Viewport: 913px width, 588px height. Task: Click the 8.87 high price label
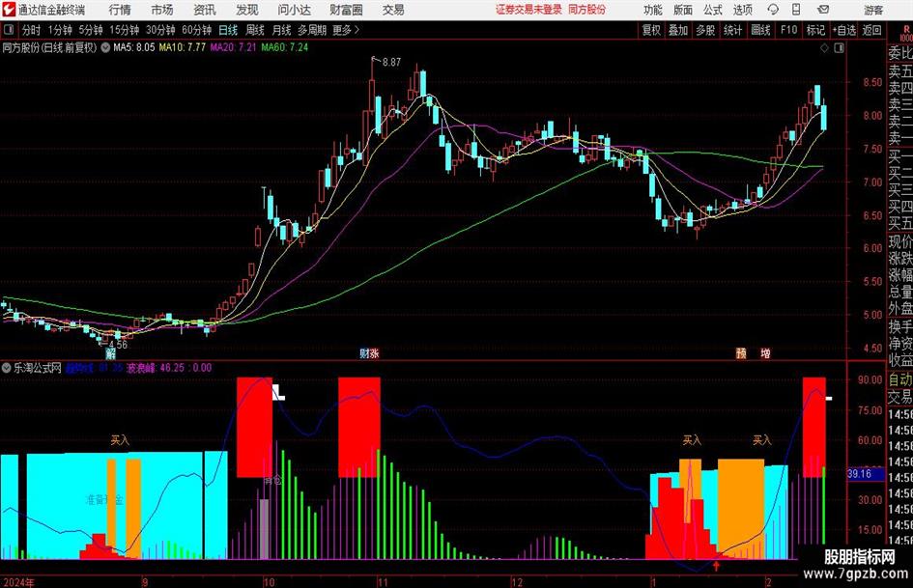391,63
